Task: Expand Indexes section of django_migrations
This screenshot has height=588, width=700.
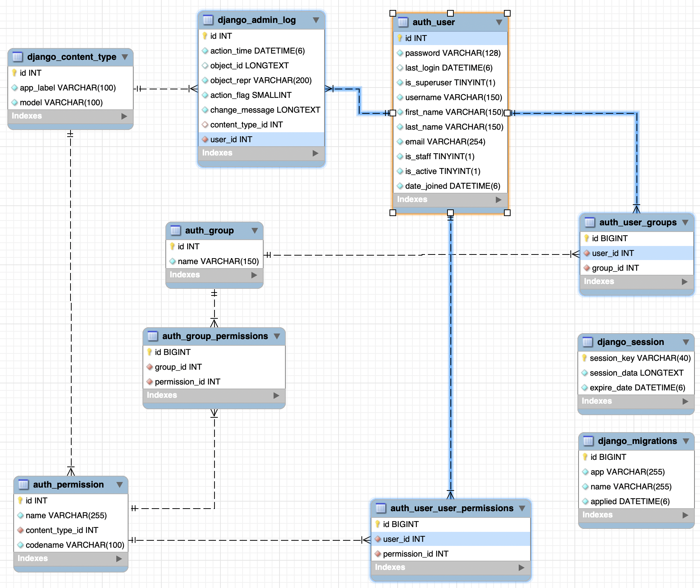Action: tap(685, 515)
